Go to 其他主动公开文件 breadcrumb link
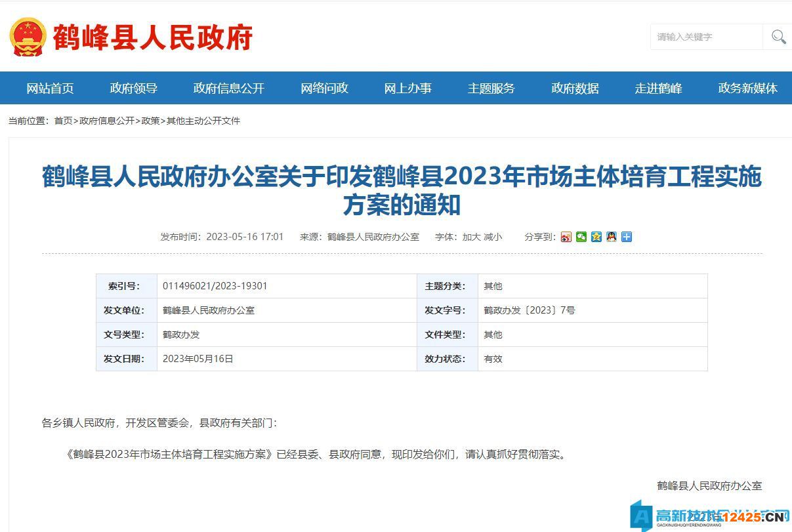The height and width of the screenshot is (532, 792). click(x=203, y=121)
